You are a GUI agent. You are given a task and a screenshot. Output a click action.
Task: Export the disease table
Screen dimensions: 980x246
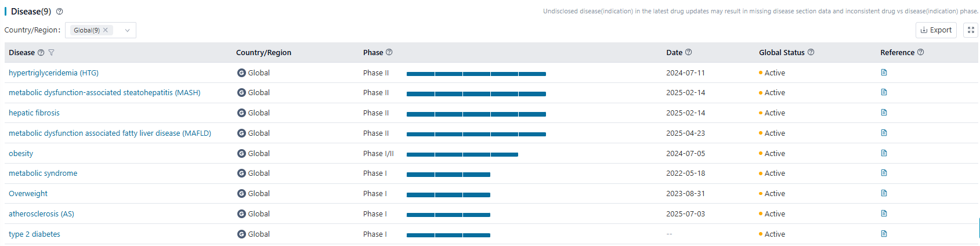click(936, 30)
